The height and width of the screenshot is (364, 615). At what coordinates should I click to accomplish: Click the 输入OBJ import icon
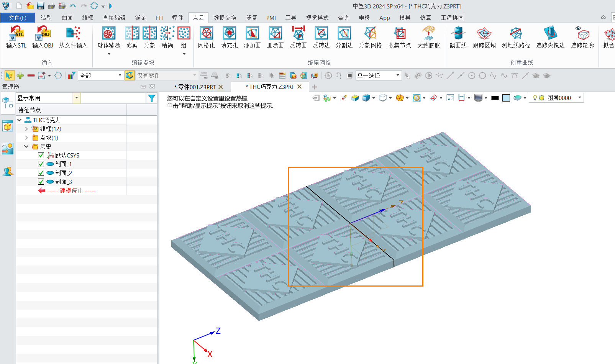(43, 37)
